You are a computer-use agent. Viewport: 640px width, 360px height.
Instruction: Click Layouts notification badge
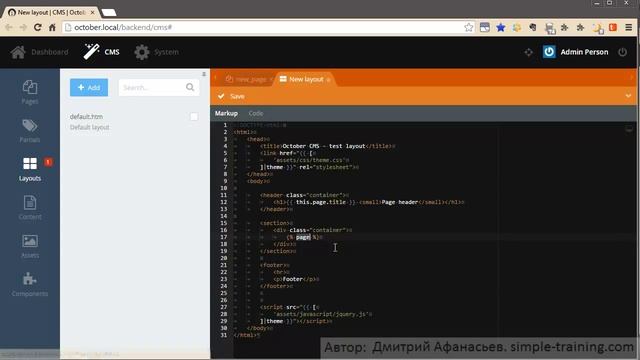point(48,162)
